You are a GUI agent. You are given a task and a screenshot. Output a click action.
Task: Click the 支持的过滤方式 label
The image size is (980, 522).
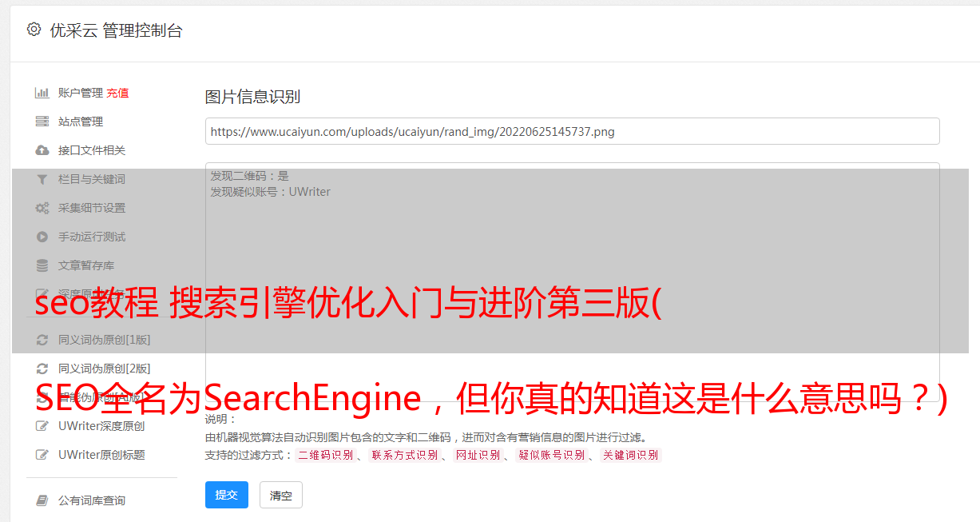pos(248,455)
